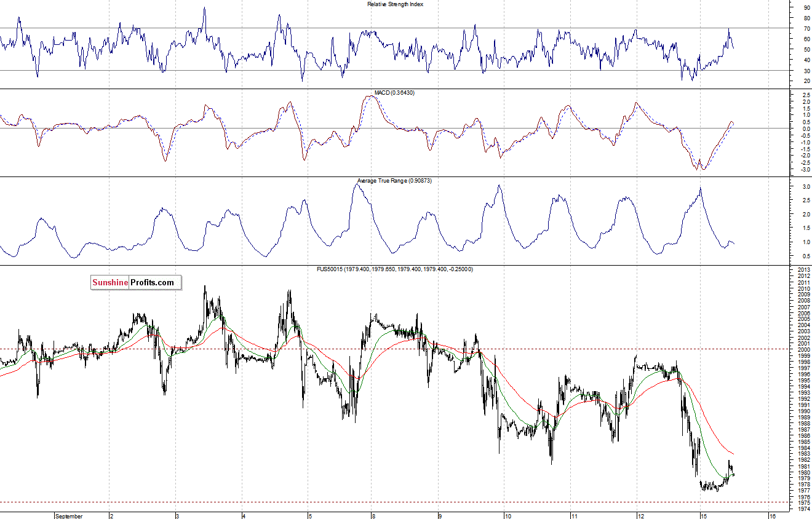Select the "Relative Strength Index" panel title
Viewport: 812px width, 519px height.
point(395,4)
